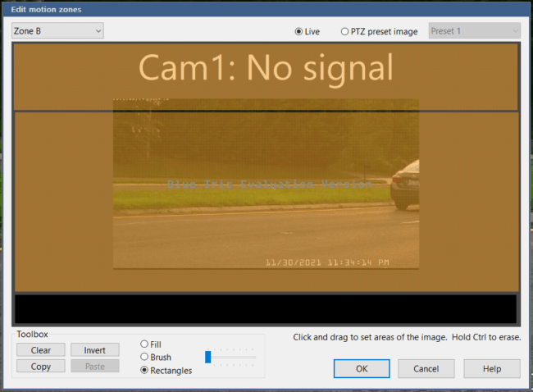Screen dimensions: 533x392
Task: Click the brush size slider handle
Action: [208, 357]
